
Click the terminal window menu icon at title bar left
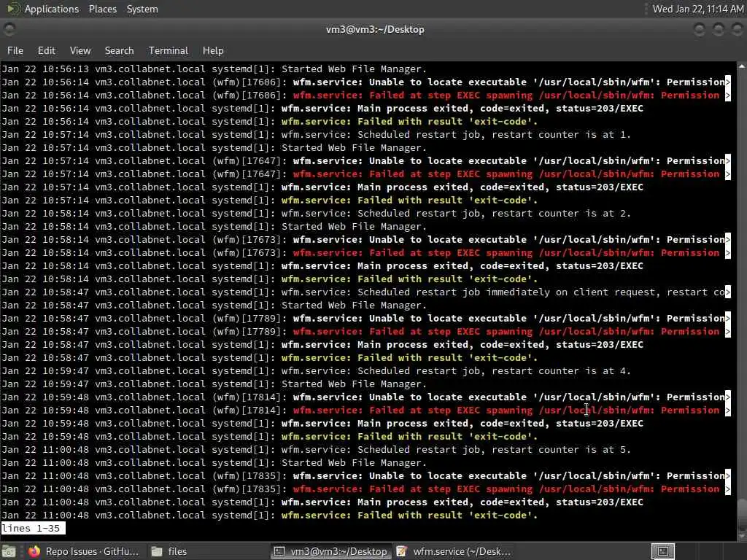(x=9, y=29)
